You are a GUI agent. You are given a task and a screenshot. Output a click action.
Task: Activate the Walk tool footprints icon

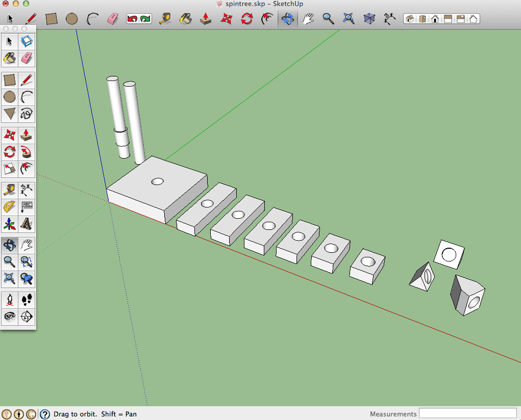pos(27,300)
